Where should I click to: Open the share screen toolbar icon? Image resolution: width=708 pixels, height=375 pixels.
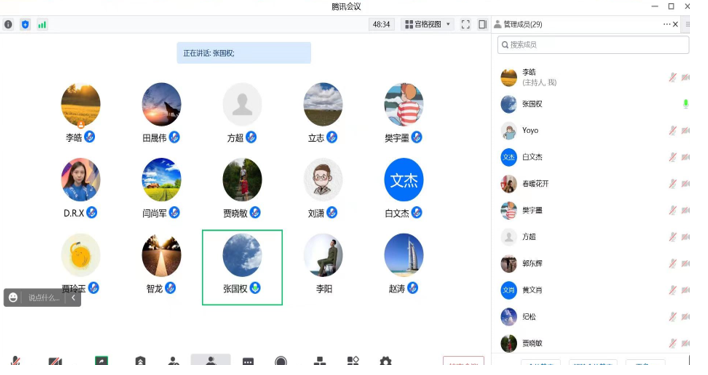101,361
